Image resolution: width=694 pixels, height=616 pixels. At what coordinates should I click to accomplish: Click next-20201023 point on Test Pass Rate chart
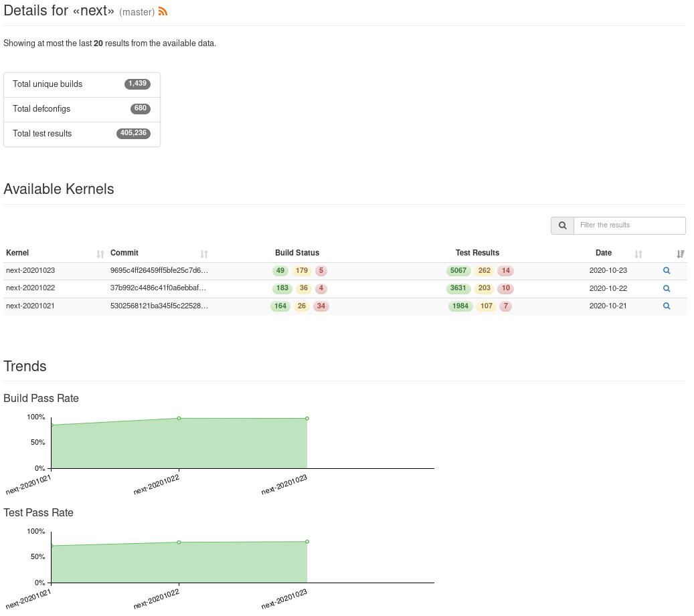click(307, 541)
